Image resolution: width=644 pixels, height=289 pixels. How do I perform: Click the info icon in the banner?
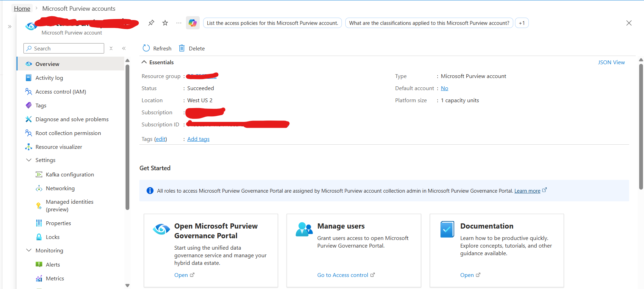pyautogui.click(x=150, y=191)
